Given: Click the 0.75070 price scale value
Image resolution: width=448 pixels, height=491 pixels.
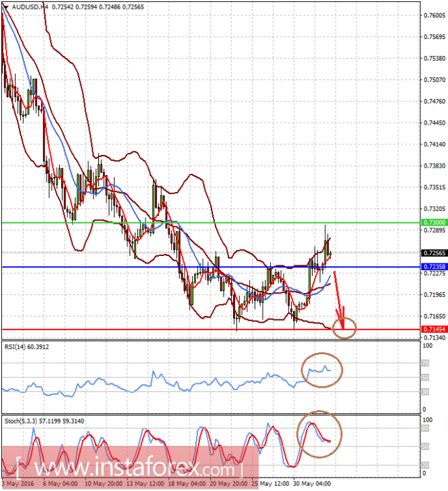Looking at the screenshot, I should coord(435,80).
